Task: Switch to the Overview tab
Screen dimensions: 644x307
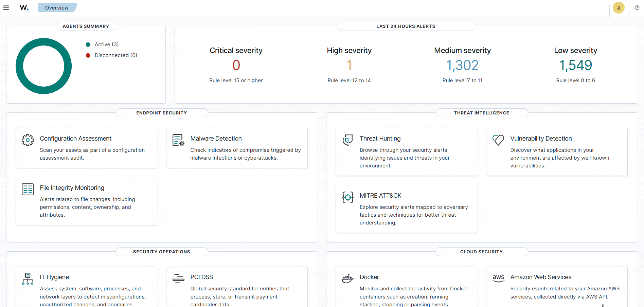Action: point(56,7)
